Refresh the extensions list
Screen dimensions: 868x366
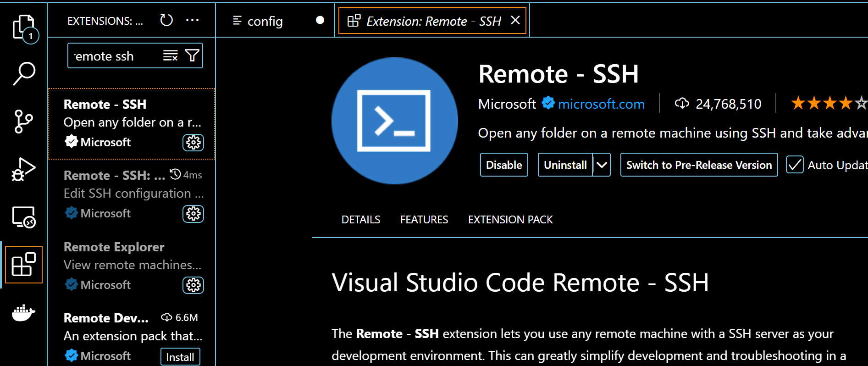166,20
